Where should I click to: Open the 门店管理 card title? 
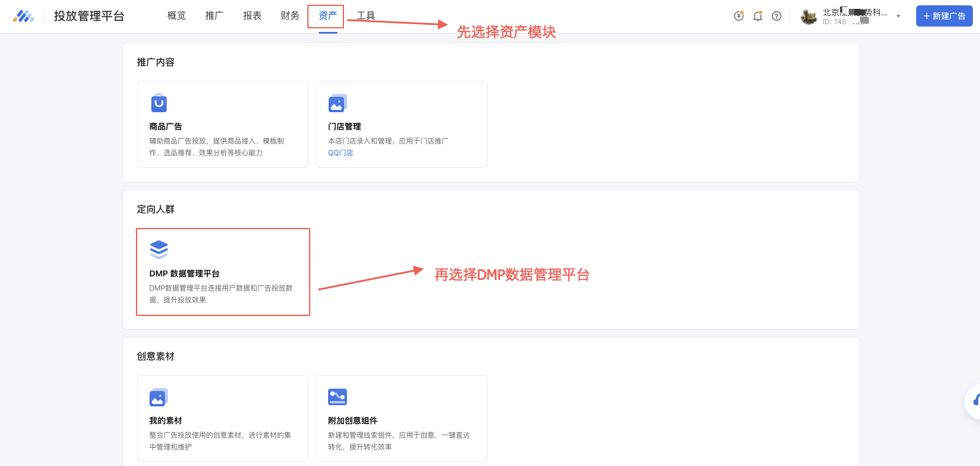(x=345, y=126)
